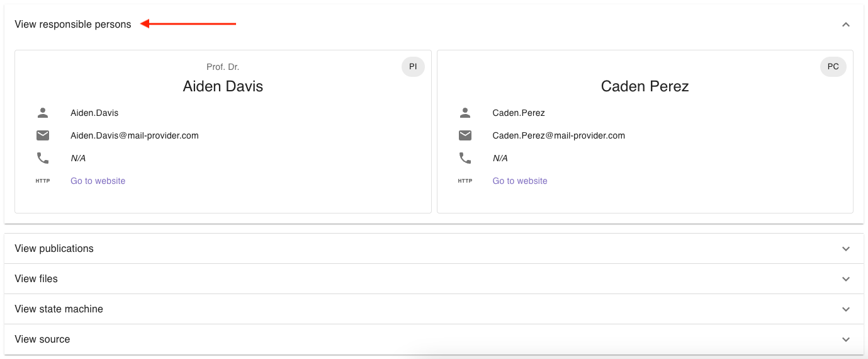868x359 pixels.
Task: Expand the View files chevron
Action: tap(845, 279)
